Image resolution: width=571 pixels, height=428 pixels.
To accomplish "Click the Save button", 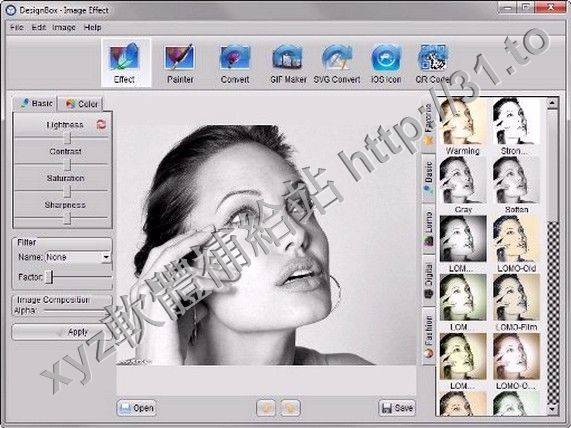I will coord(397,408).
